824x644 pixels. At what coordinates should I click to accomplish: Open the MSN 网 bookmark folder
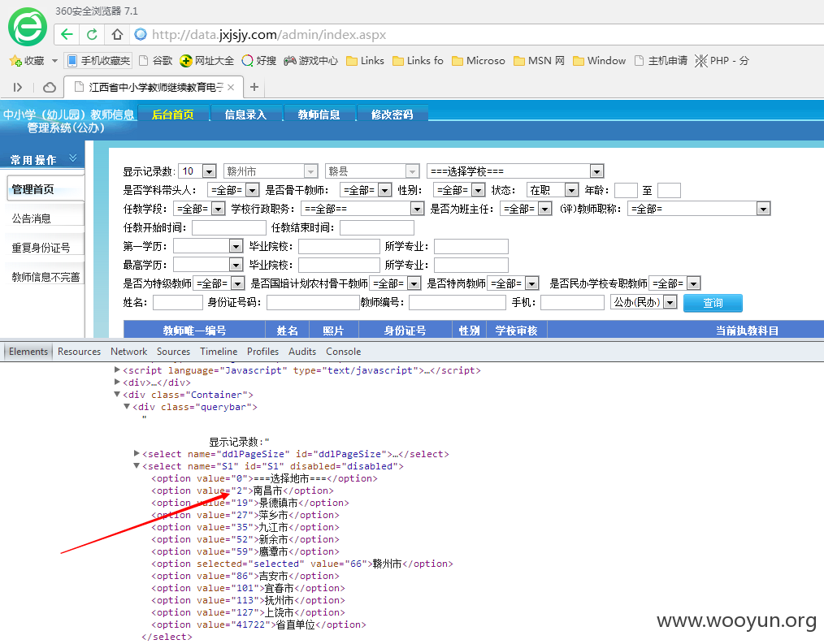[539, 60]
